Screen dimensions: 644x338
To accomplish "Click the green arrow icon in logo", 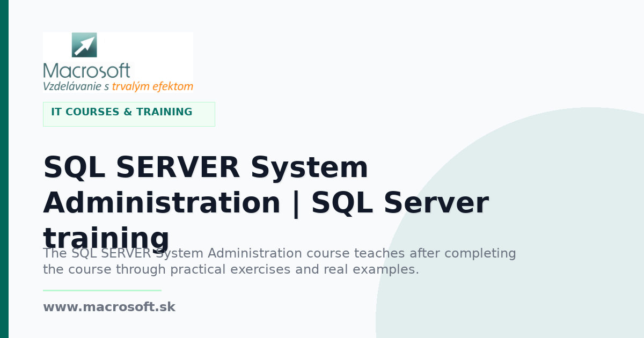I will 84,45.
